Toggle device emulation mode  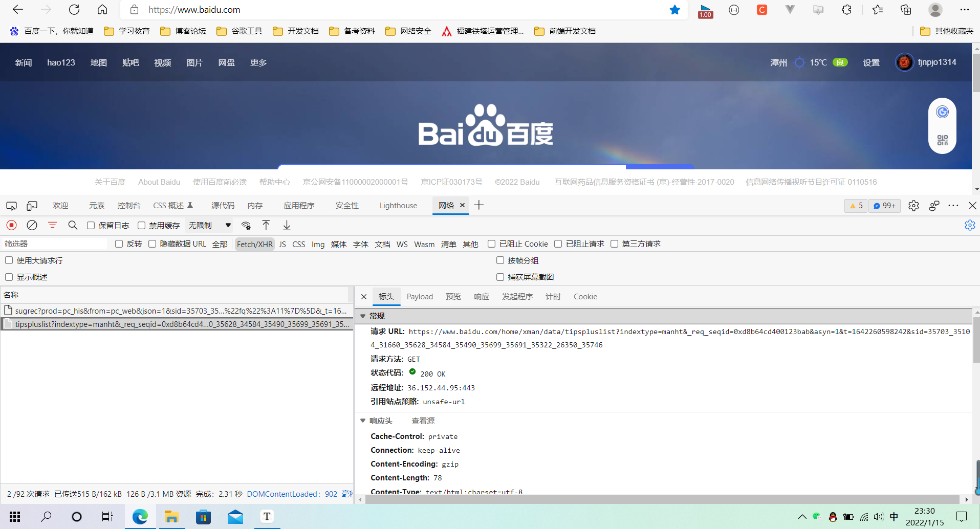(x=32, y=206)
